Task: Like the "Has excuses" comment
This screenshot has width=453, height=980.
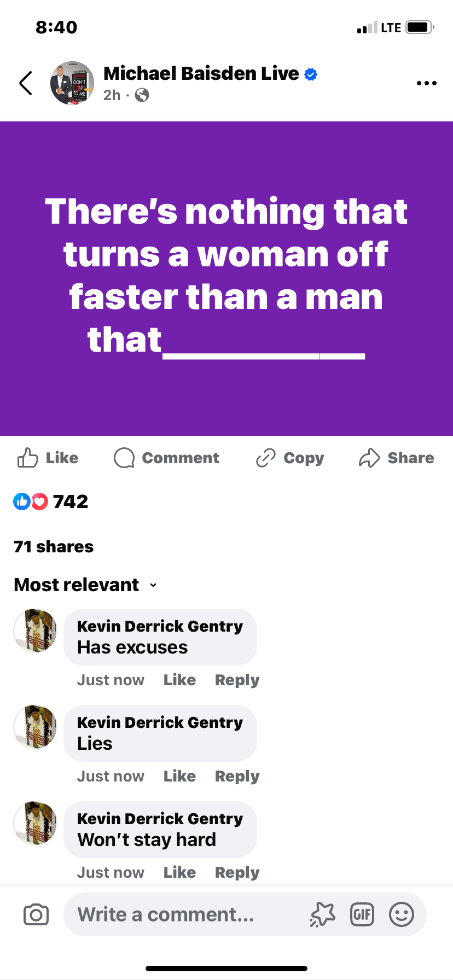Action: click(x=179, y=680)
